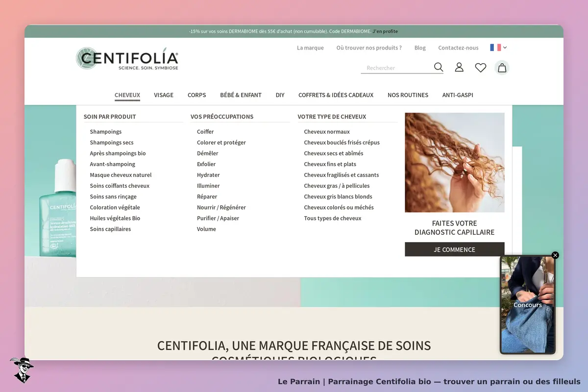Select Coloration végétale
This screenshot has height=392, width=588.
(115, 207)
